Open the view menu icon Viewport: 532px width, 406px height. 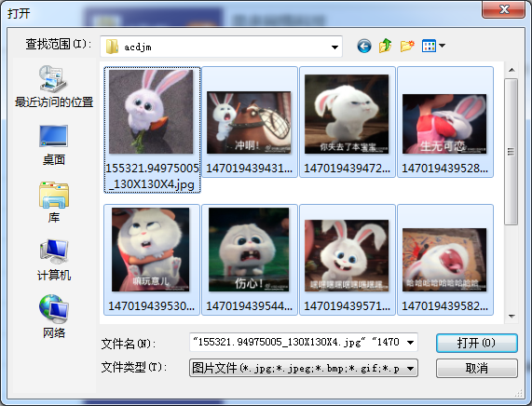tap(433, 46)
